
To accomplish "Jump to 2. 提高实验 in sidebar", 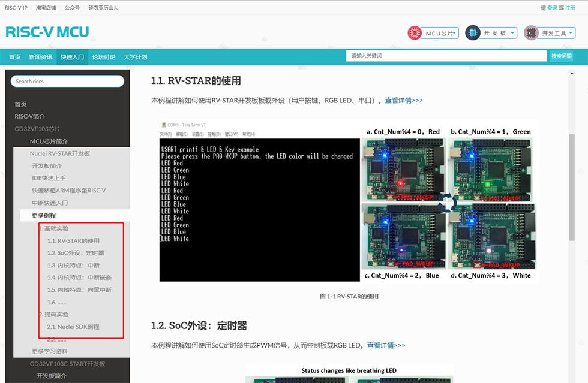I will tap(53, 315).
